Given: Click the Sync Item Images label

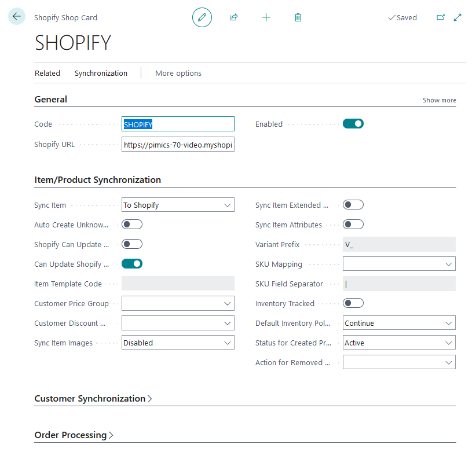Looking at the screenshot, I should pyautogui.click(x=63, y=343).
